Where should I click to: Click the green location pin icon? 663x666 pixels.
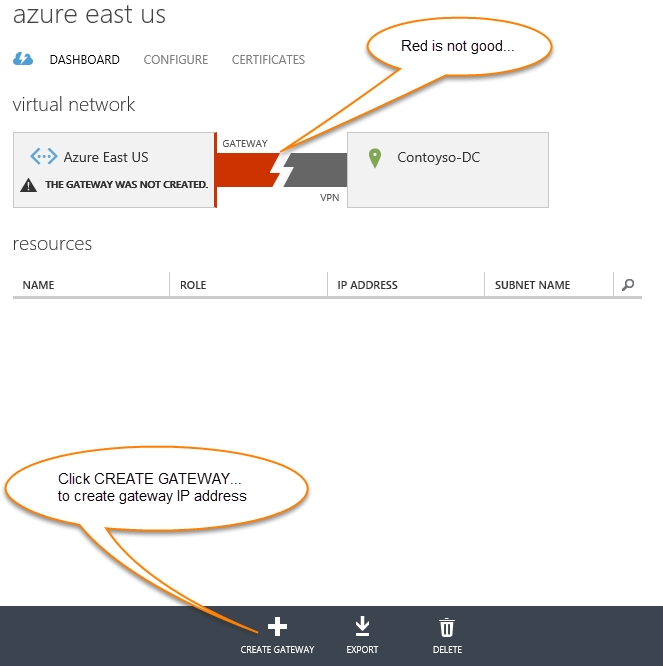pyautogui.click(x=375, y=158)
